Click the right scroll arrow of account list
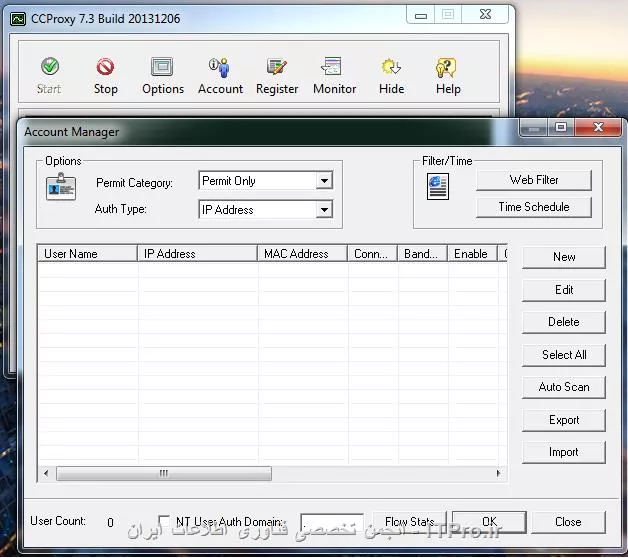 pyautogui.click(x=498, y=473)
